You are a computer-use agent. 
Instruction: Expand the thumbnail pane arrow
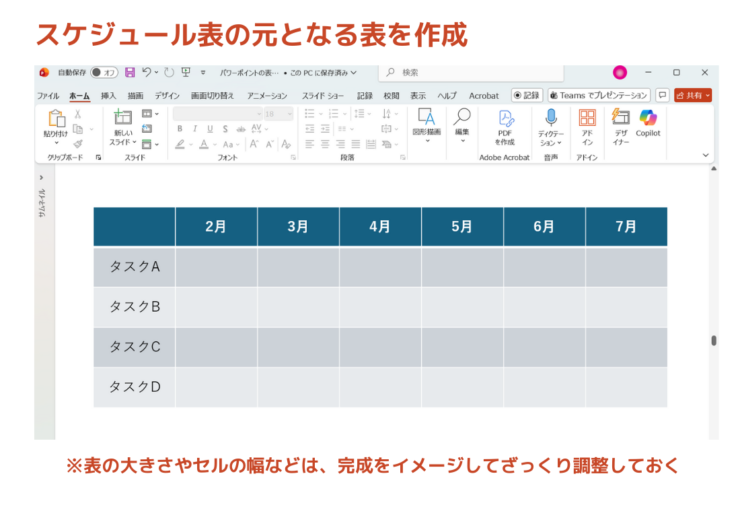(42, 177)
